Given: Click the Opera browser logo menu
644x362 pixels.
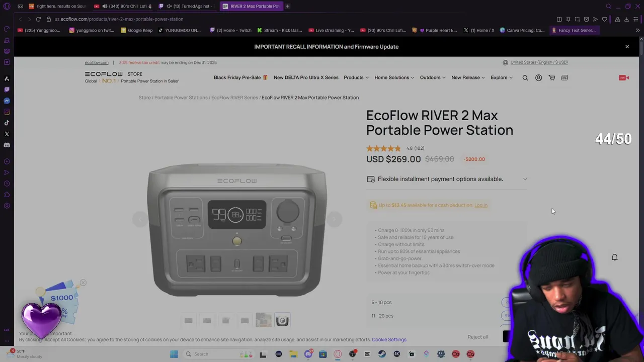Looking at the screenshot, I should point(7,6).
